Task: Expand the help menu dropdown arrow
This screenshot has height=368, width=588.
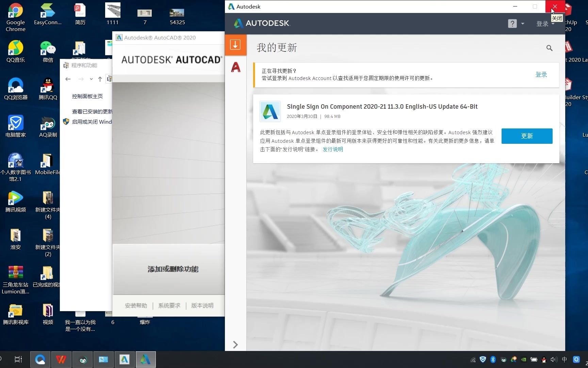Action: tap(523, 24)
